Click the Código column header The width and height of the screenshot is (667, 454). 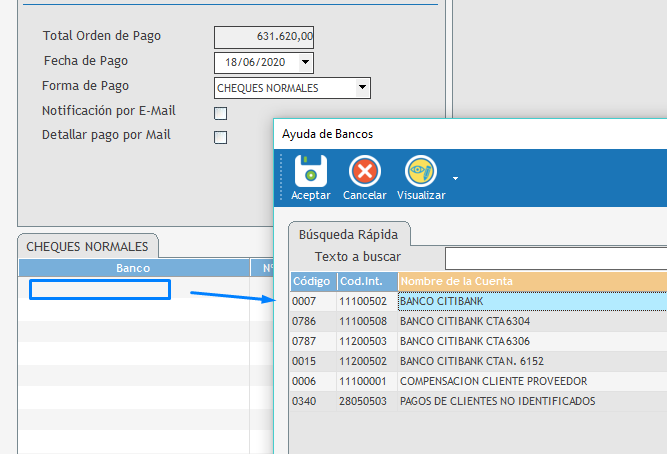(312, 281)
